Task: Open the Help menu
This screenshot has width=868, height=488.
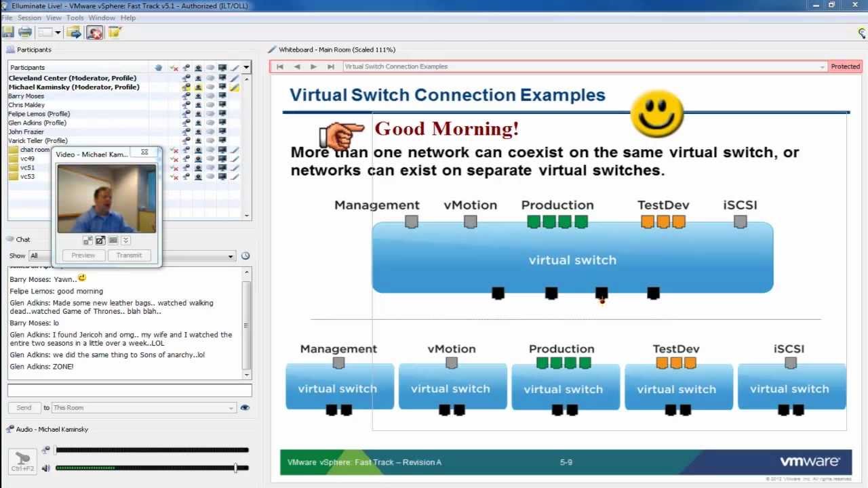Action: [x=128, y=18]
